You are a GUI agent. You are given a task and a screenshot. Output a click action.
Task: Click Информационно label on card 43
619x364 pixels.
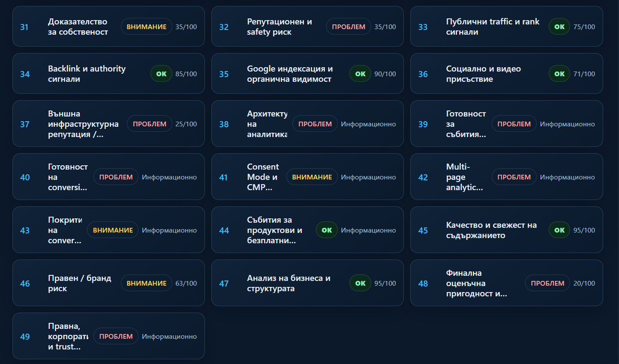coord(169,230)
